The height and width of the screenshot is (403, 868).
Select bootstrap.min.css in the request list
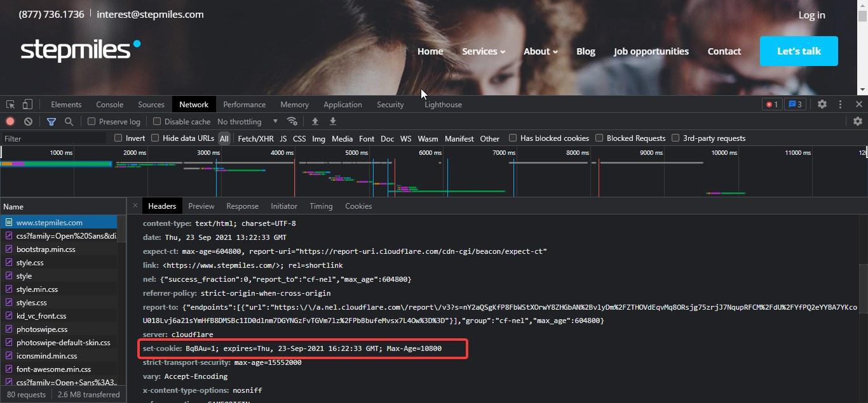46,249
